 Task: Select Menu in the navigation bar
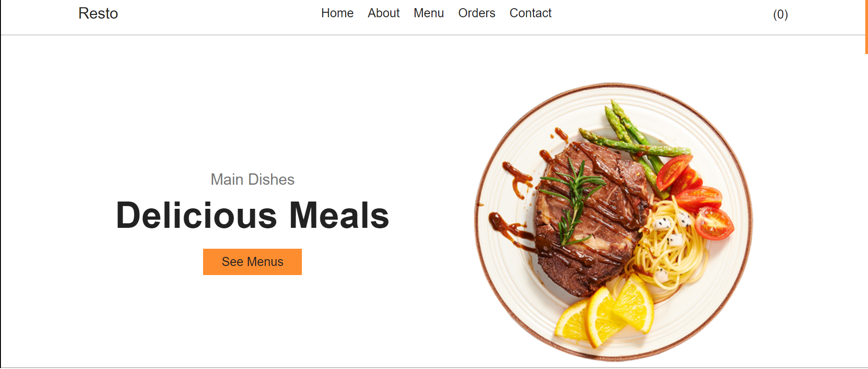428,13
